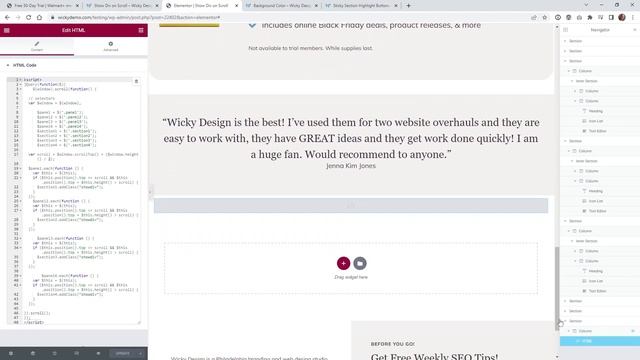The width and height of the screenshot is (640, 360).
Task: Collapse the Elementor editor panel handle
Action: click(150, 191)
